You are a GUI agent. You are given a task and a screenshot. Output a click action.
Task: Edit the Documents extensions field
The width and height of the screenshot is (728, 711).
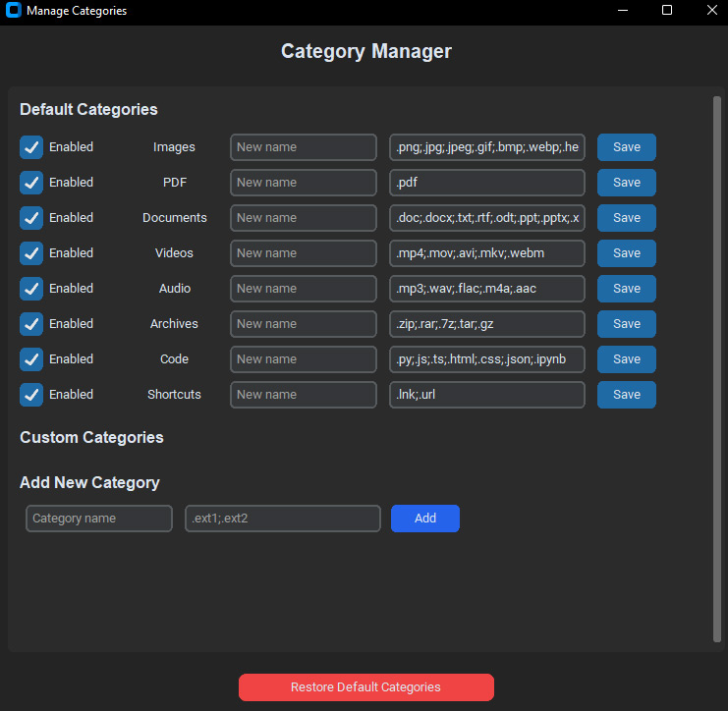coord(487,218)
